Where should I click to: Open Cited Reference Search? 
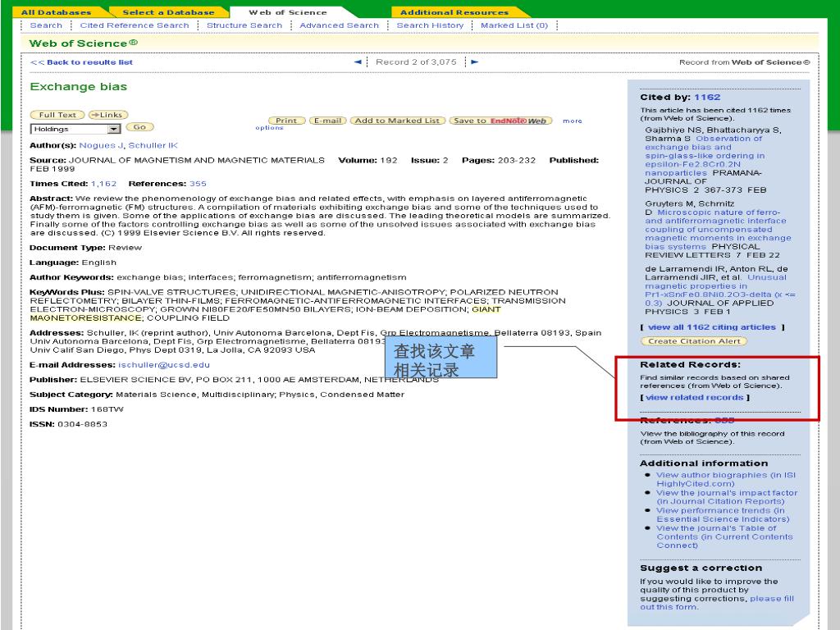click(x=135, y=25)
